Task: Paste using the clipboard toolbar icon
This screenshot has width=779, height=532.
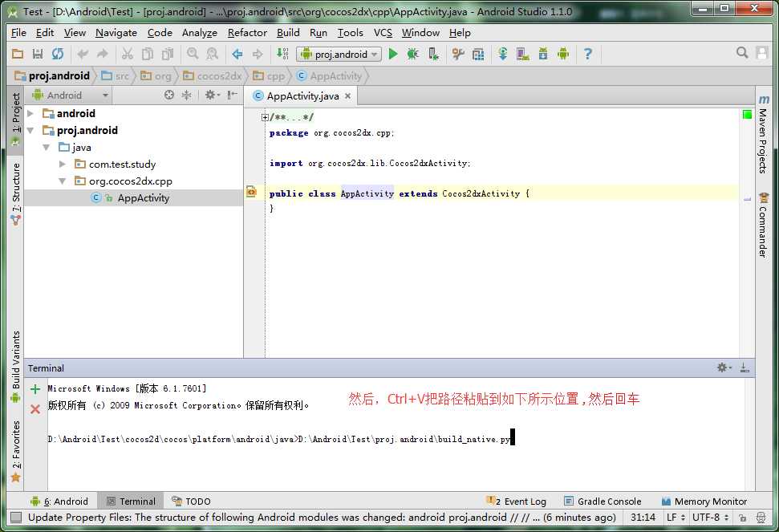Action: click(x=168, y=54)
